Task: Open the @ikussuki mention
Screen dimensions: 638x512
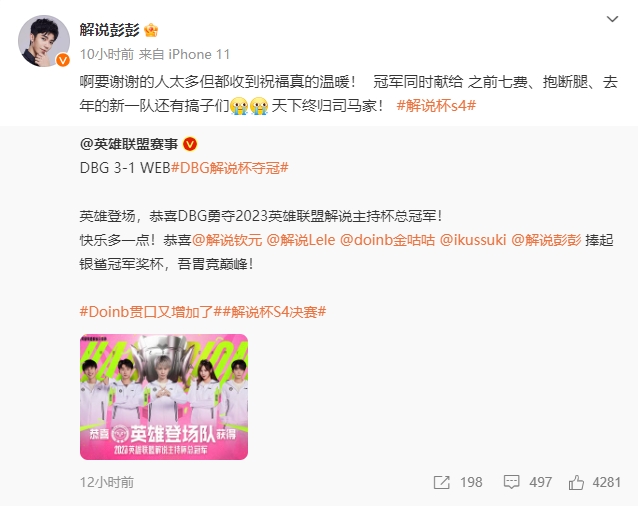Action: pyautogui.click(x=473, y=240)
